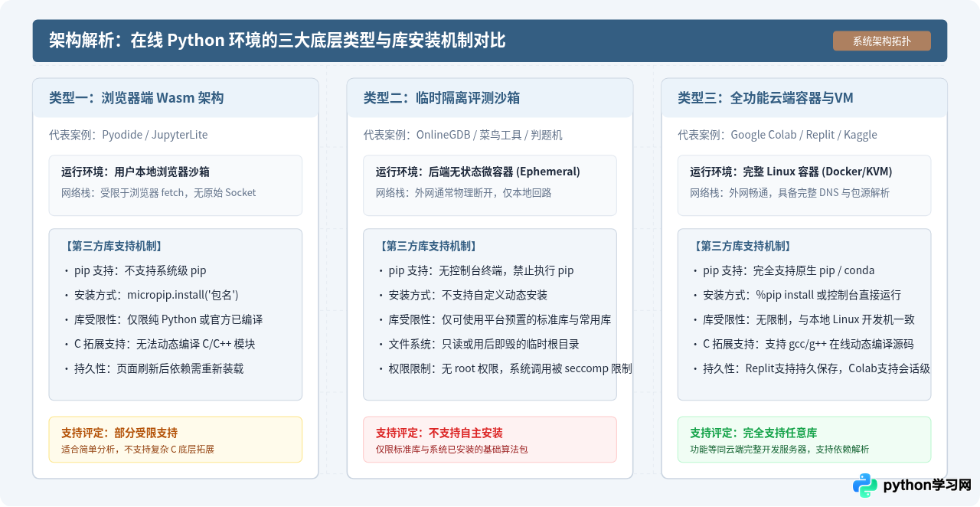This screenshot has height=507, width=980.
Task: Click the python学习网 watermark text
Action: coord(927,486)
